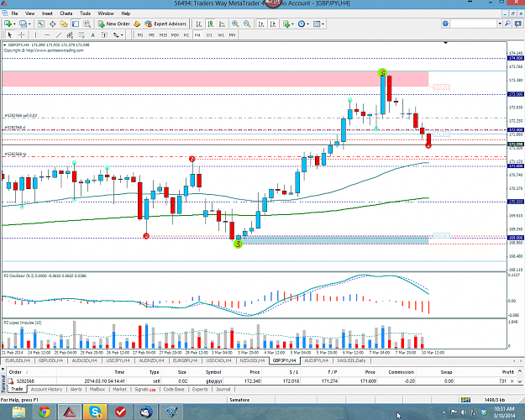
Task: Switch chart to M1 timeframe
Action: coord(140,34)
